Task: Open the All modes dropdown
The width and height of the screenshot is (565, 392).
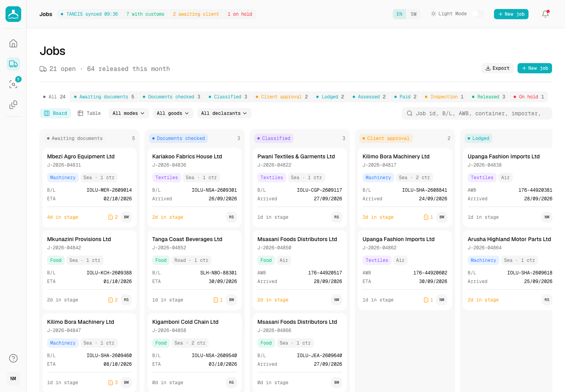Action: 128,113
